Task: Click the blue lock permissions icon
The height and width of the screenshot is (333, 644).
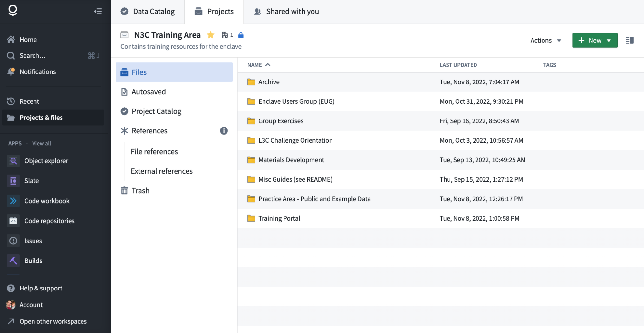Action: (x=241, y=35)
